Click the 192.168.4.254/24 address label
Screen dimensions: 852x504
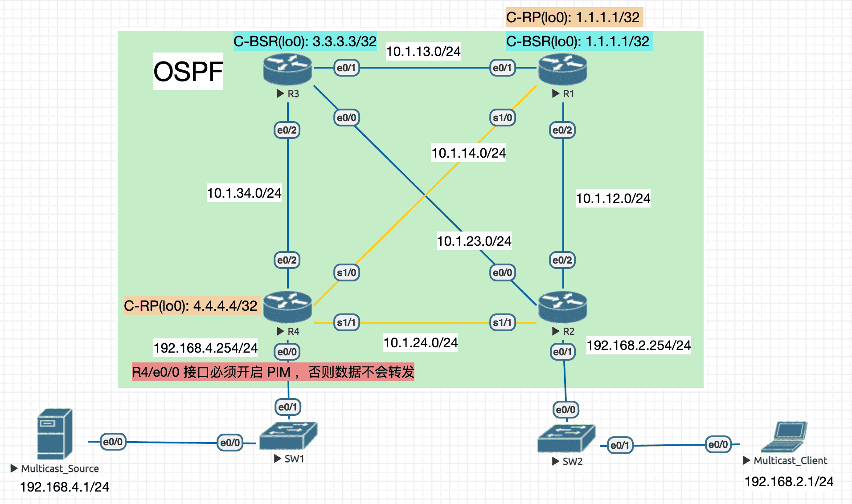pos(206,348)
